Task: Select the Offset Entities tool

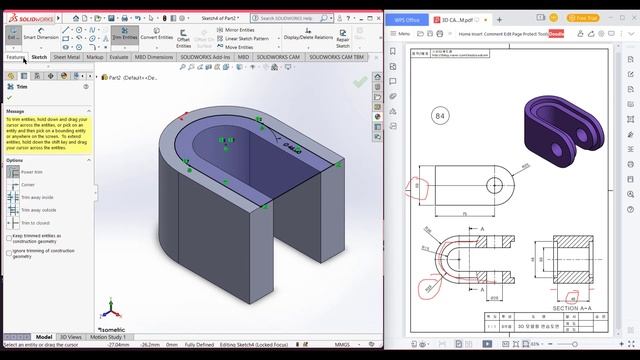Action: tap(183, 39)
